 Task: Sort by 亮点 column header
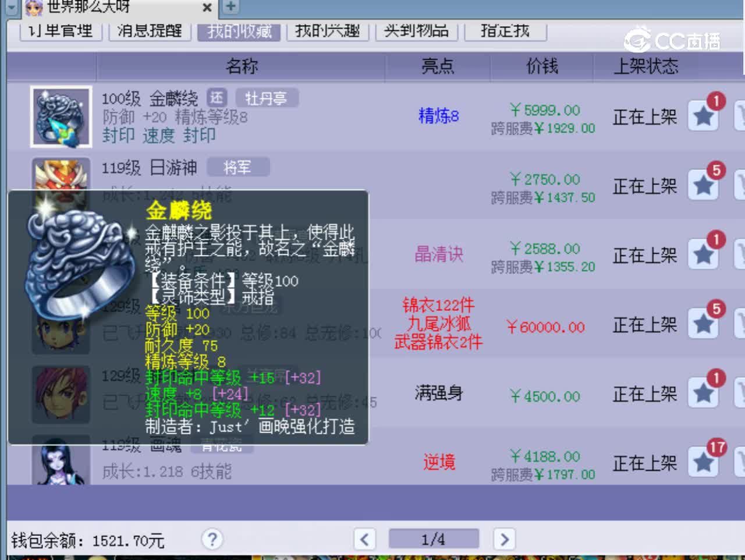[438, 66]
